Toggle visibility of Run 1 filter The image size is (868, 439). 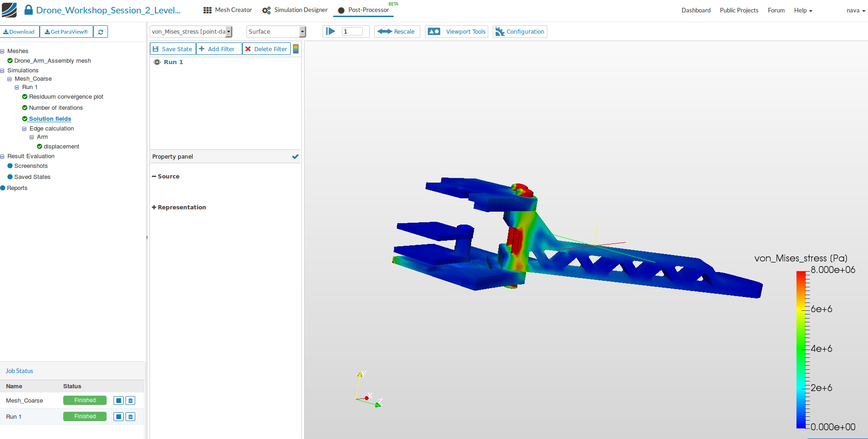tap(157, 62)
